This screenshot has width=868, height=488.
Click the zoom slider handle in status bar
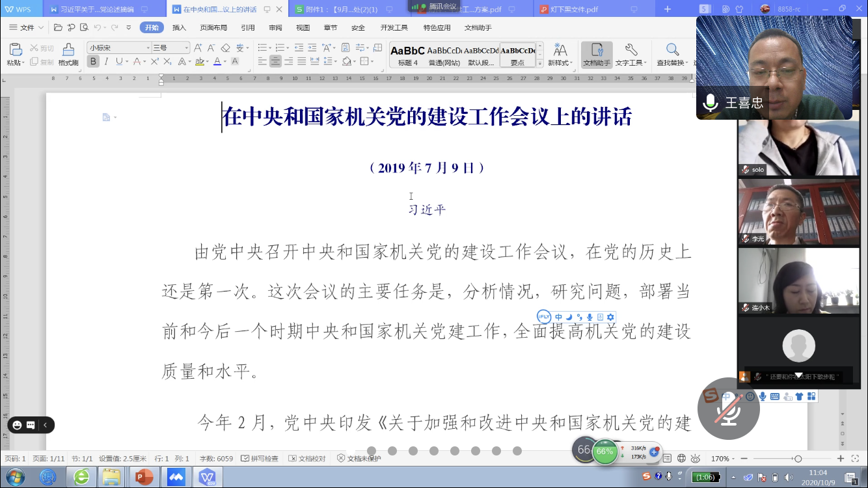(x=798, y=459)
